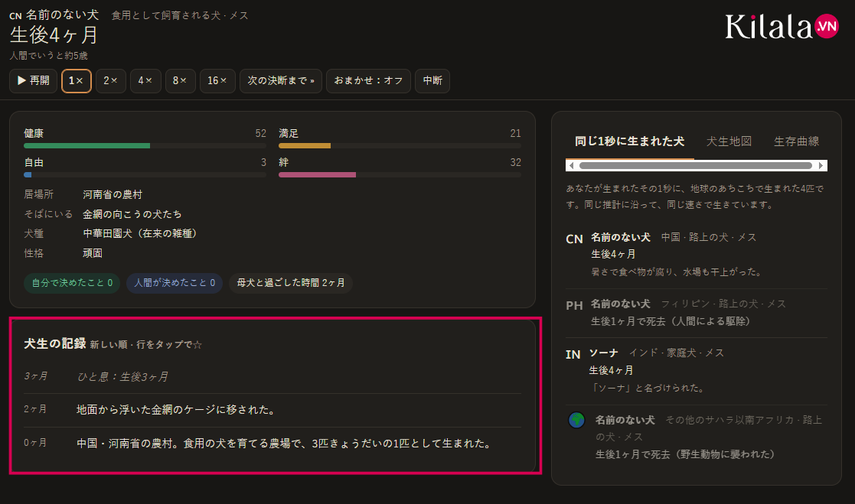Choose the 16× speed option

pyautogui.click(x=217, y=80)
